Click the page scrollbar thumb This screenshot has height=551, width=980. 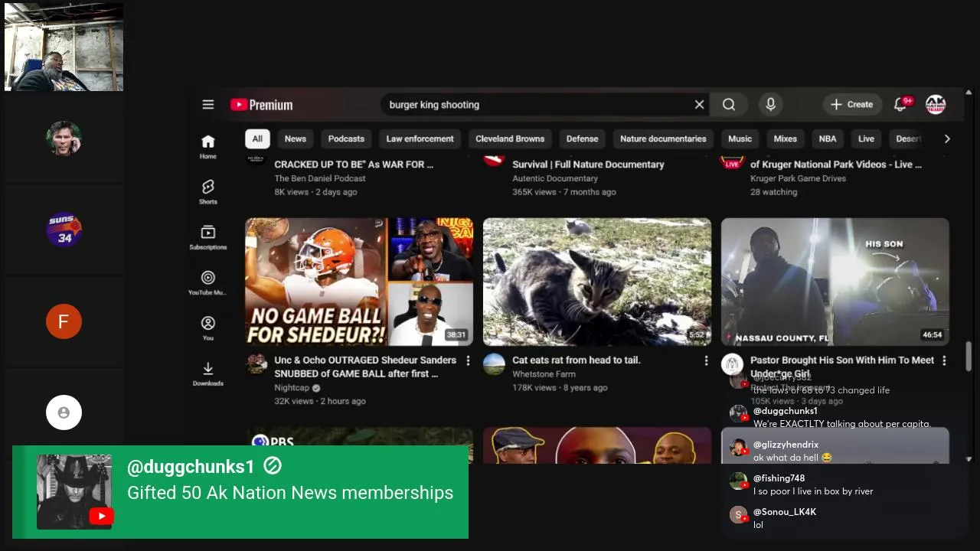pos(969,356)
